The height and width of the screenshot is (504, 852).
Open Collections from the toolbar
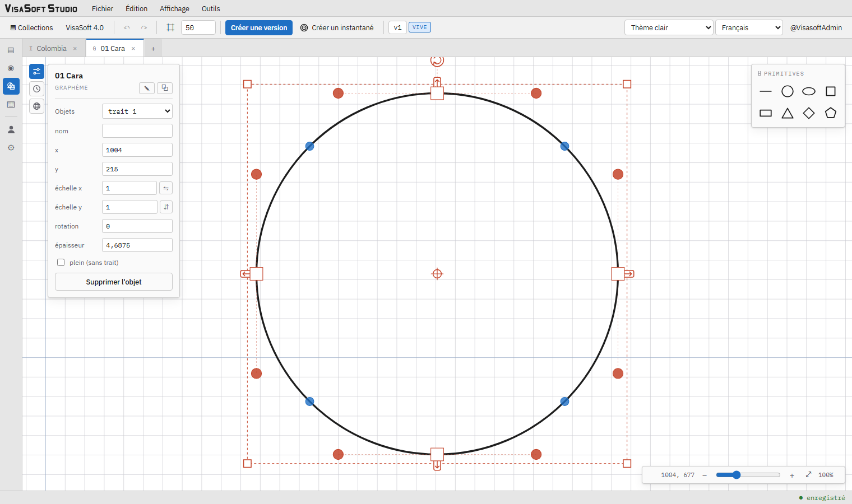[x=31, y=27]
